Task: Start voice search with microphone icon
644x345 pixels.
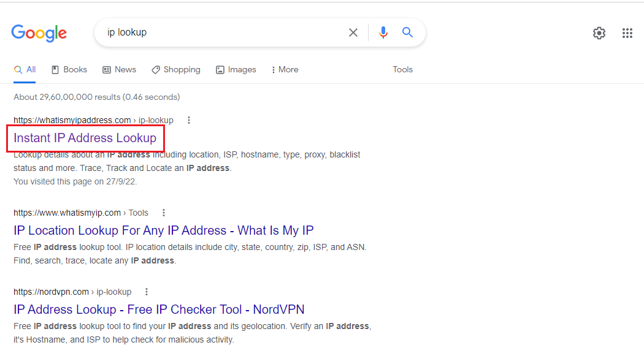Action: pyautogui.click(x=383, y=32)
